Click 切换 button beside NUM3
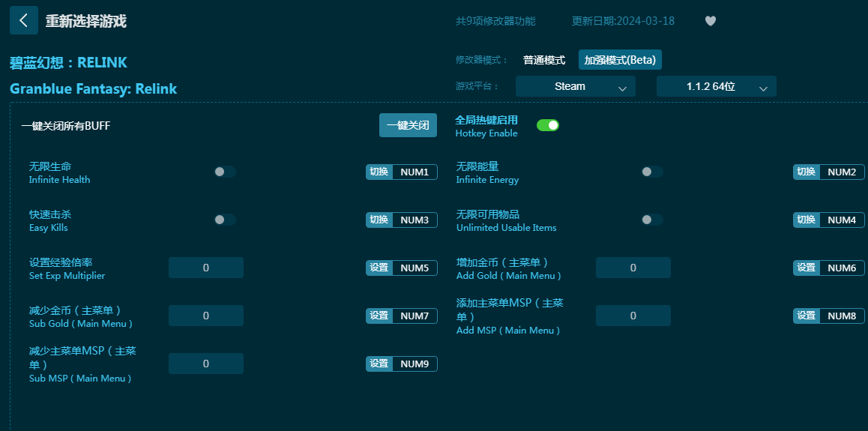868x431 pixels. point(379,220)
